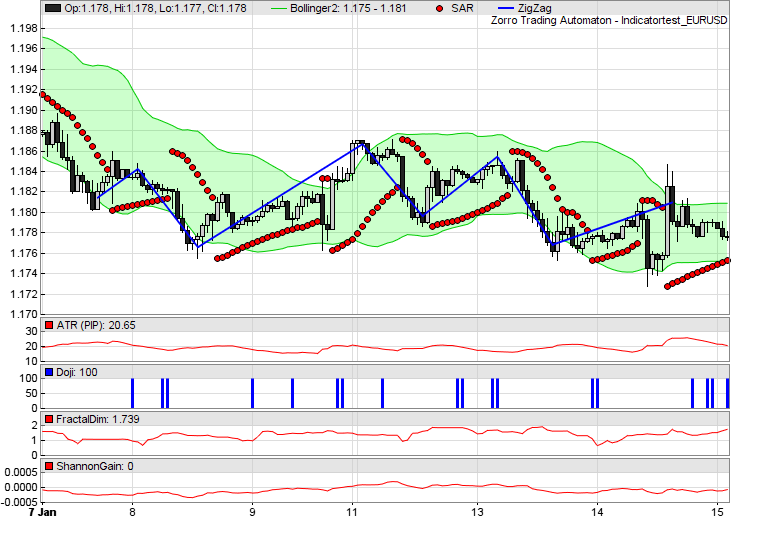Image resolution: width=769 pixels, height=539 pixels.
Task: Click the Bollinger2: 1.175 - 1.181 label
Action: point(363,8)
